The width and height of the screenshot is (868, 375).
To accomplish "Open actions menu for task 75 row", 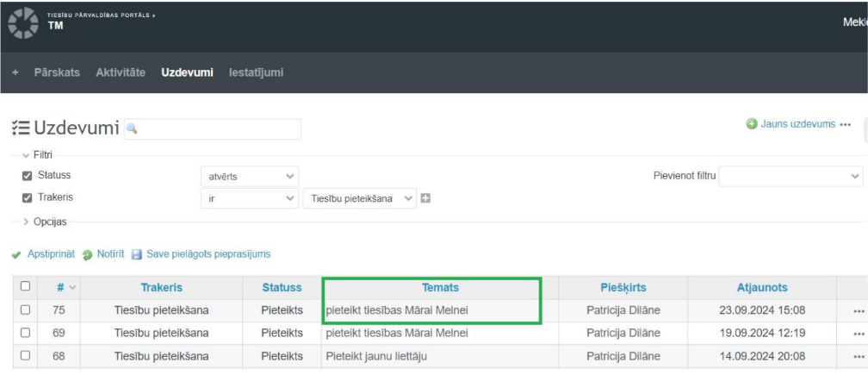I will click(x=858, y=311).
